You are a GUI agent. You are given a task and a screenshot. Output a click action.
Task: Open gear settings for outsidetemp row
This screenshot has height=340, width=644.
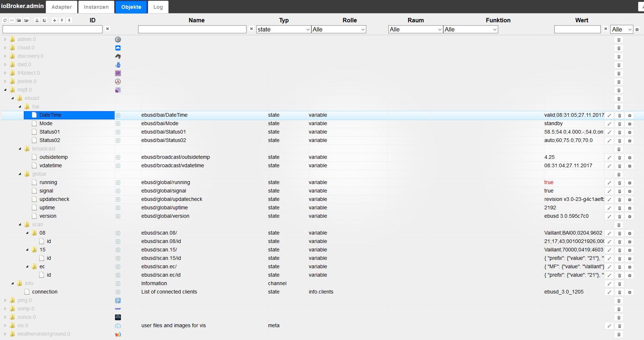[x=630, y=157]
